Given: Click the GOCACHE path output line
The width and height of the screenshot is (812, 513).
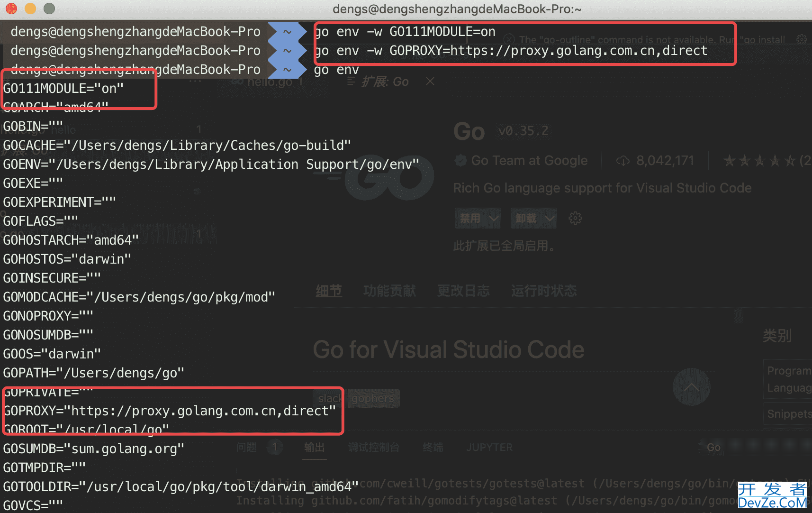Looking at the screenshot, I should click(x=177, y=146).
